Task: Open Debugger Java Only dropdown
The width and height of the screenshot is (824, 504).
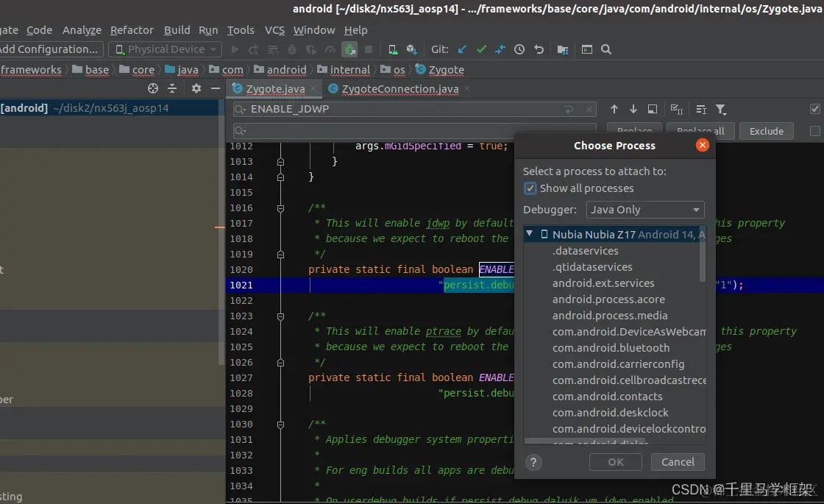Action: point(645,210)
